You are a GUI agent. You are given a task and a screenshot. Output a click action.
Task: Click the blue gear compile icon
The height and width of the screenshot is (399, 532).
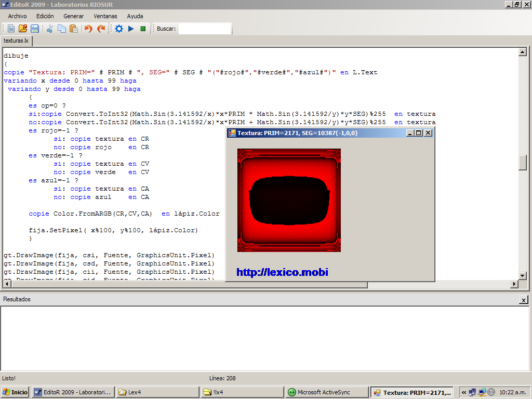119,29
